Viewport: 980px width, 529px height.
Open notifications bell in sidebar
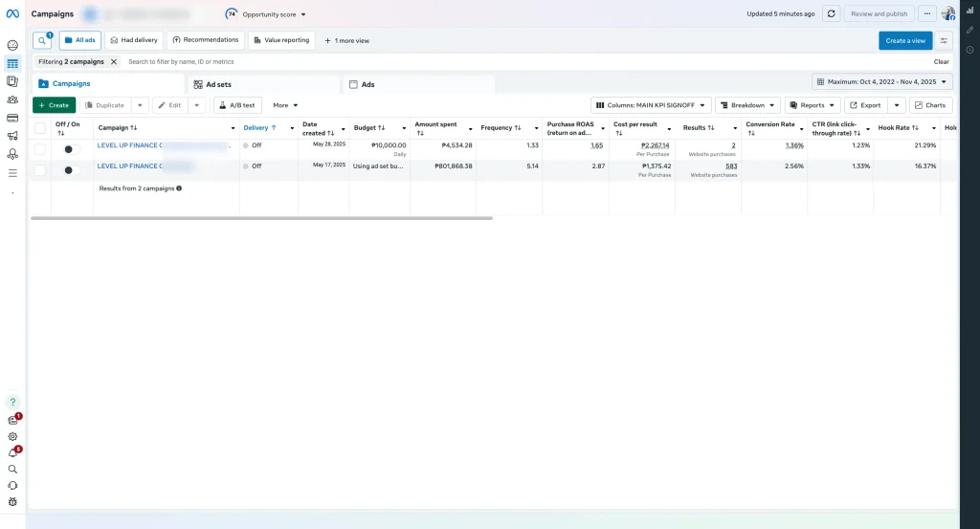pos(12,452)
